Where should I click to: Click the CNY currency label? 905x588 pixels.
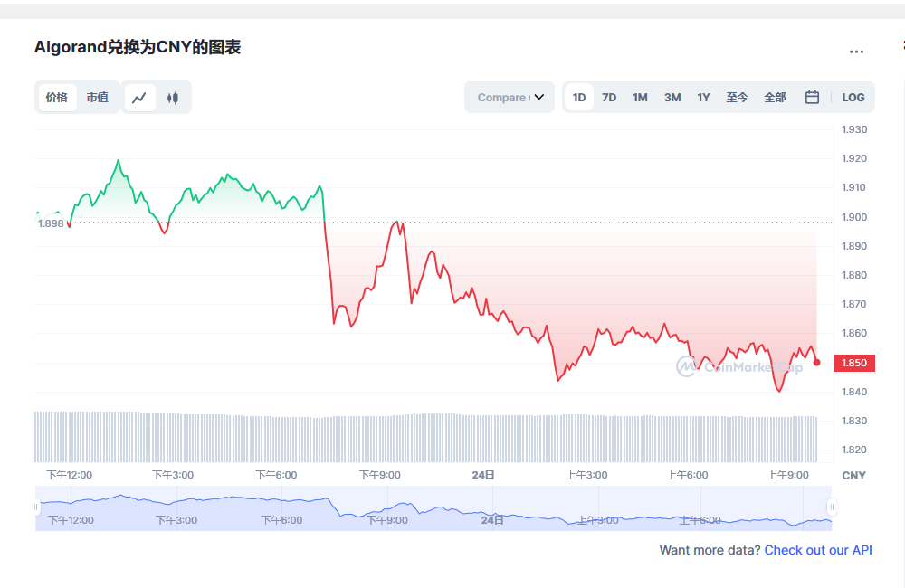pos(853,476)
